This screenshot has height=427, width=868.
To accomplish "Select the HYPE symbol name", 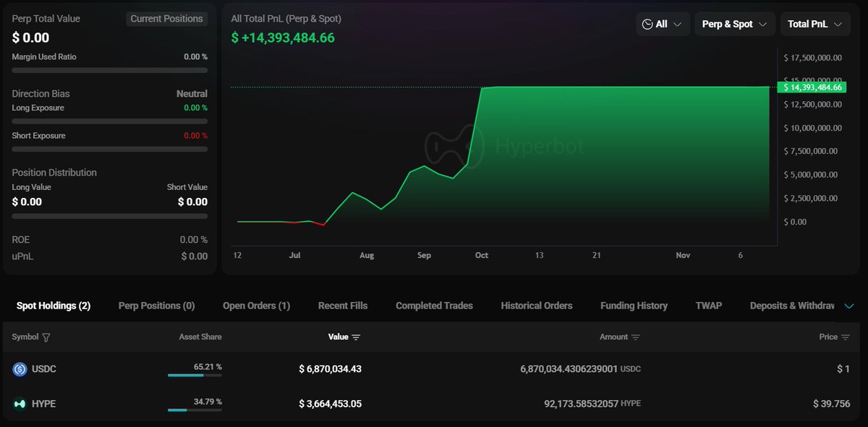I will (x=43, y=404).
